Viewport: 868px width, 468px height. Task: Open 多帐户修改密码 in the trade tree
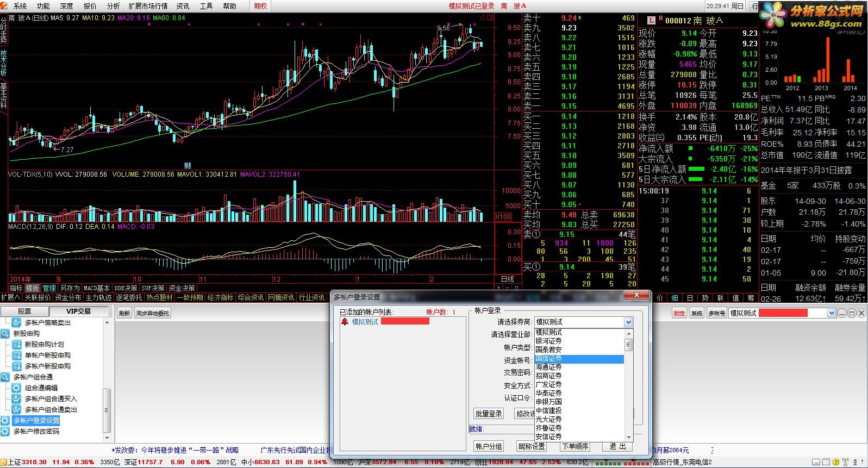coord(36,431)
